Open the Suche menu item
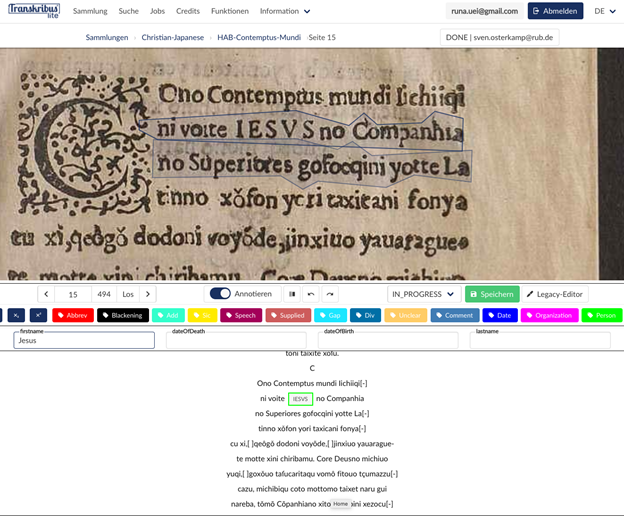The width and height of the screenshot is (624, 516). pyautogui.click(x=129, y=11)
